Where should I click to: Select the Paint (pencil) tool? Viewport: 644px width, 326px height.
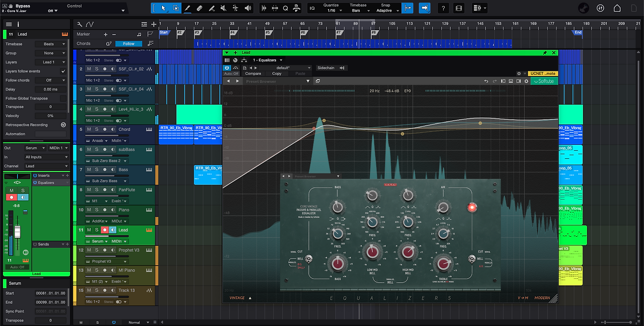(x=187, y=8)
